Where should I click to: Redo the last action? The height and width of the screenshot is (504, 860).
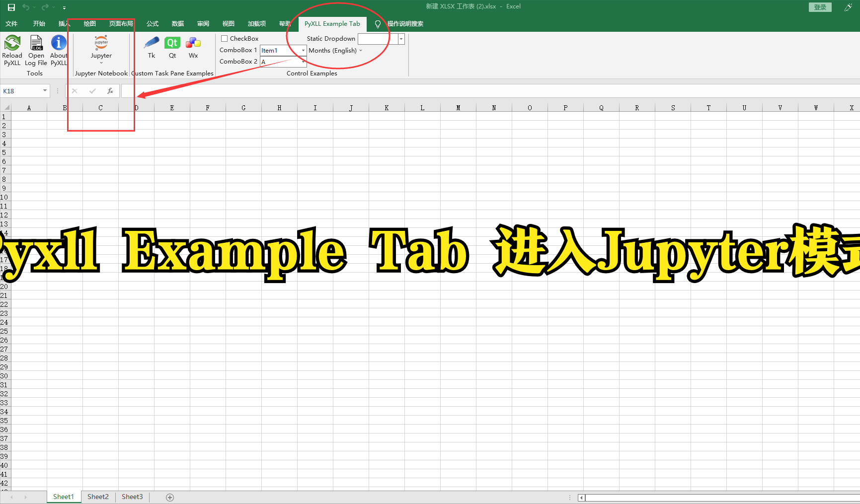(x=45, y=7)
